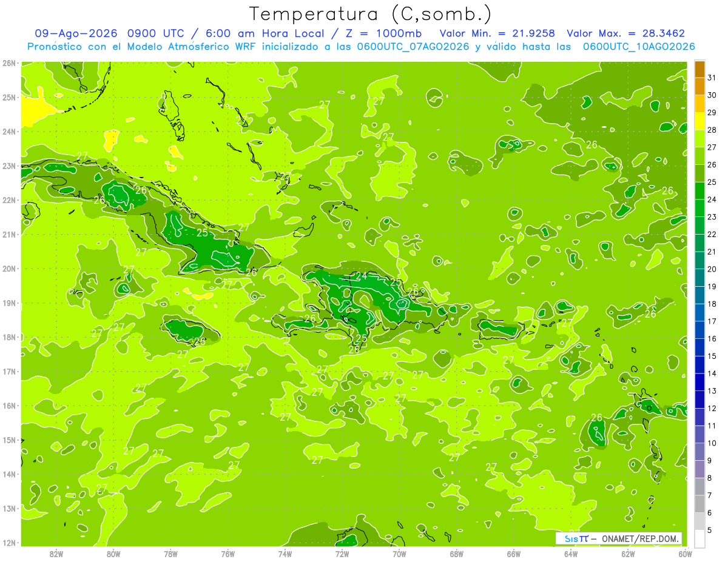Click the latitude label "18N"
This screenshot has width=728, height=562.
tap(9, 337)
